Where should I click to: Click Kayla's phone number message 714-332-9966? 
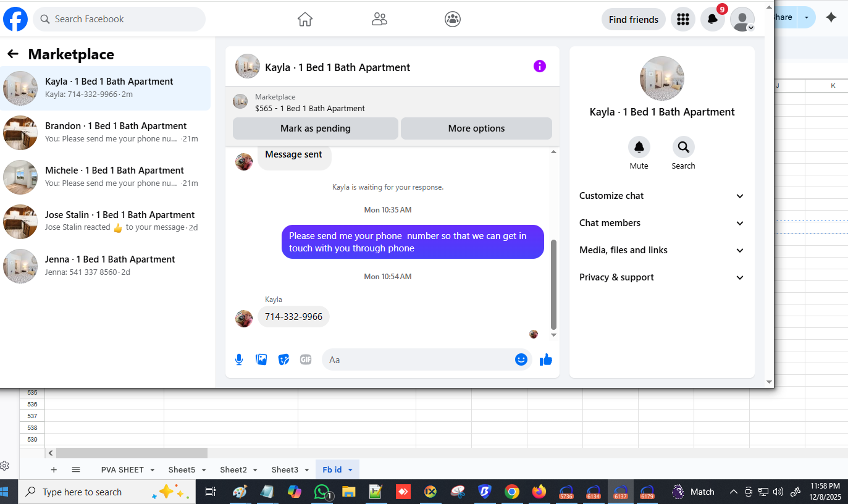[x=293, y=317]
